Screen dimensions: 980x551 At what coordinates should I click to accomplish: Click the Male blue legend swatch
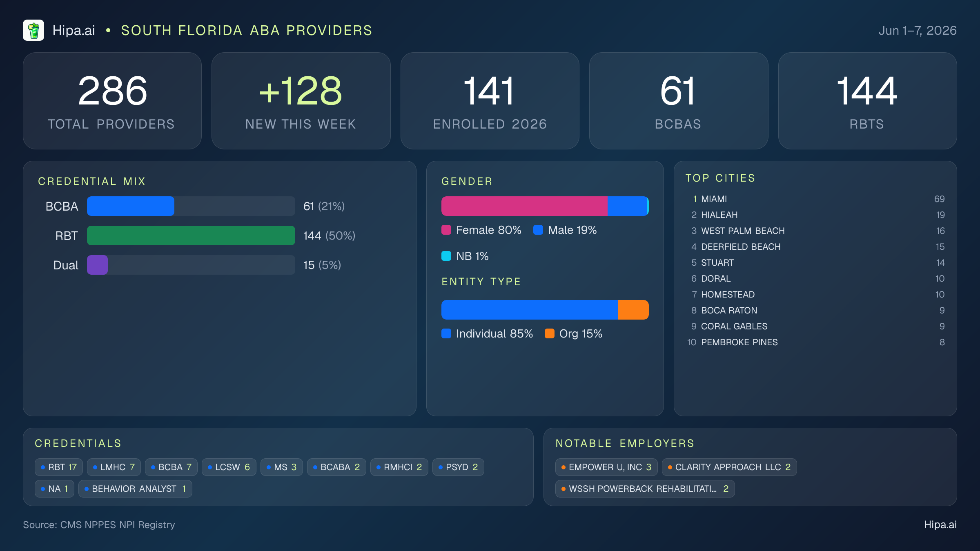tap(538, 230)
